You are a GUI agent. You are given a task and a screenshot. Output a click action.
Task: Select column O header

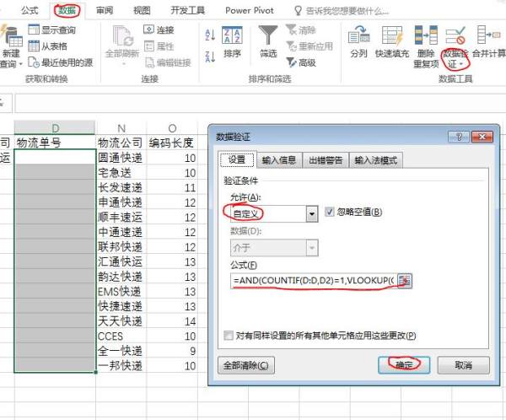(172, 128)
